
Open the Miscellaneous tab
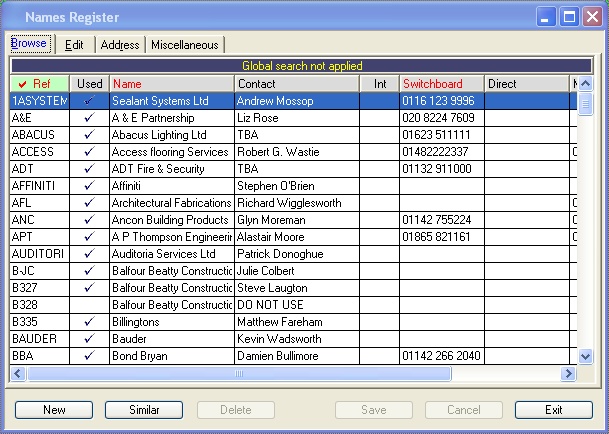(x=185, y=45)
